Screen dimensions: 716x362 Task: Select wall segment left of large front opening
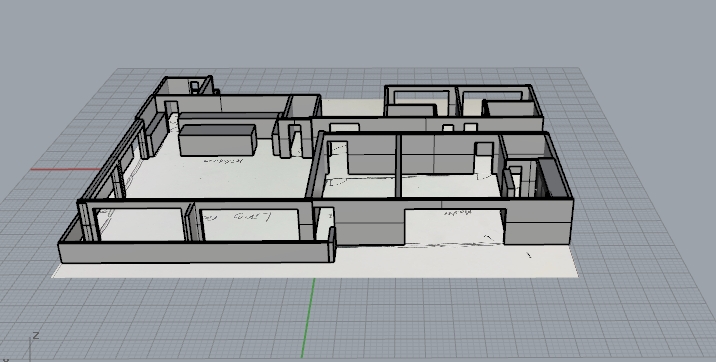pyautogui.click(x=369, y=223)
